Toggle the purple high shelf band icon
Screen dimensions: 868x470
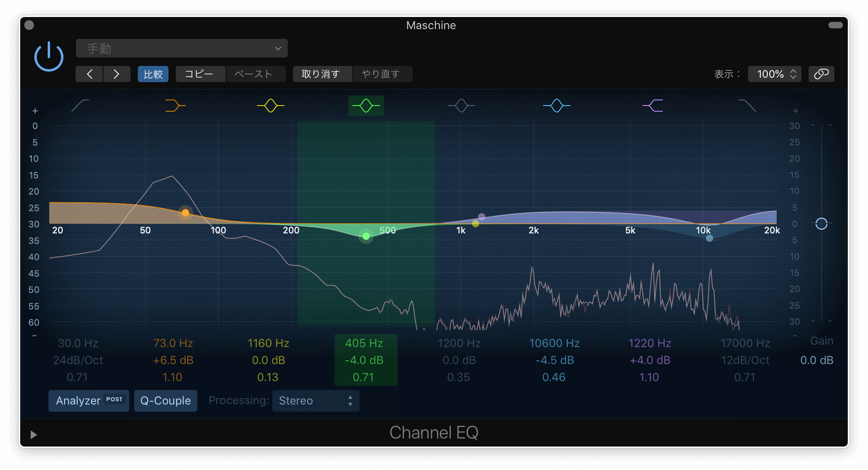tap(652, 106)
